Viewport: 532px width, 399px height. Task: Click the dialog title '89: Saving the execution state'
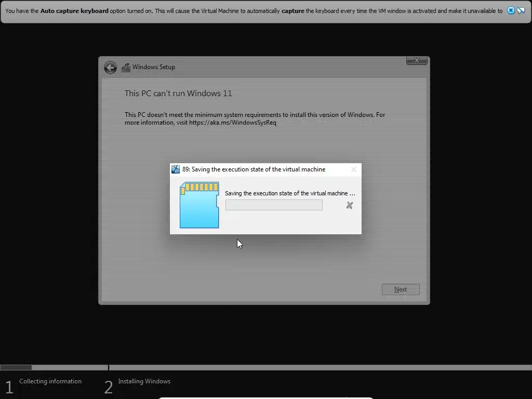pos(254,169)
